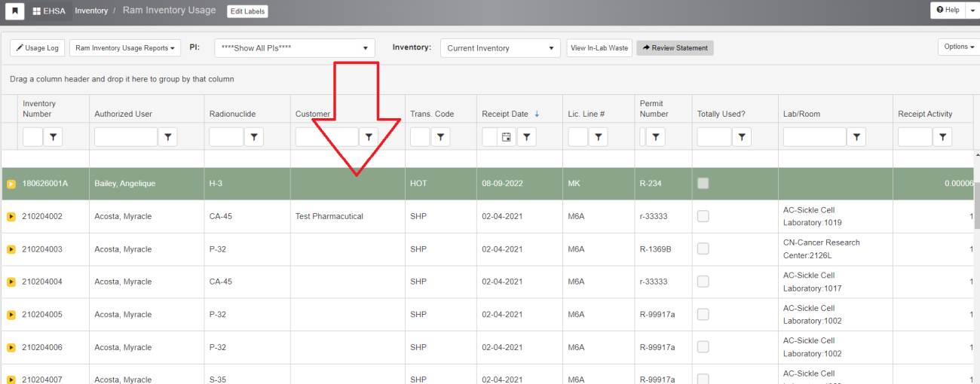Sort by Receipt Date column header

point(505,114)
